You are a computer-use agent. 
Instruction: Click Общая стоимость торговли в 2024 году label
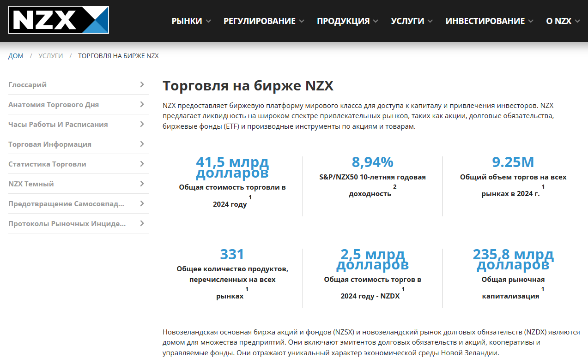coord(232,196)
